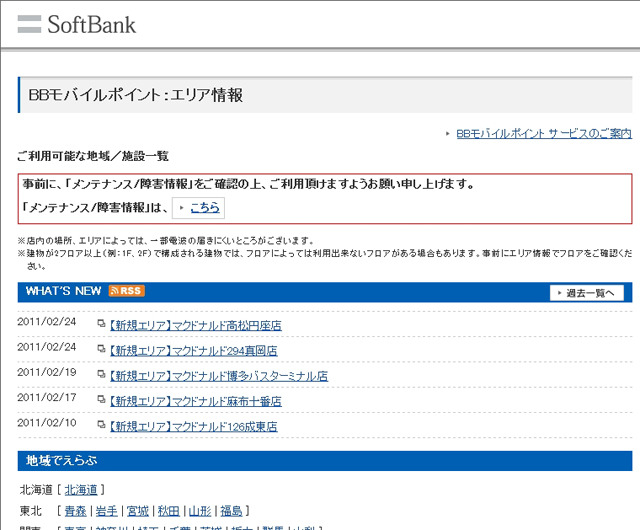The height and width of the screenshot is (530, 640).
Task: Click new-window icon beside 126成東店
Action: 101,425
